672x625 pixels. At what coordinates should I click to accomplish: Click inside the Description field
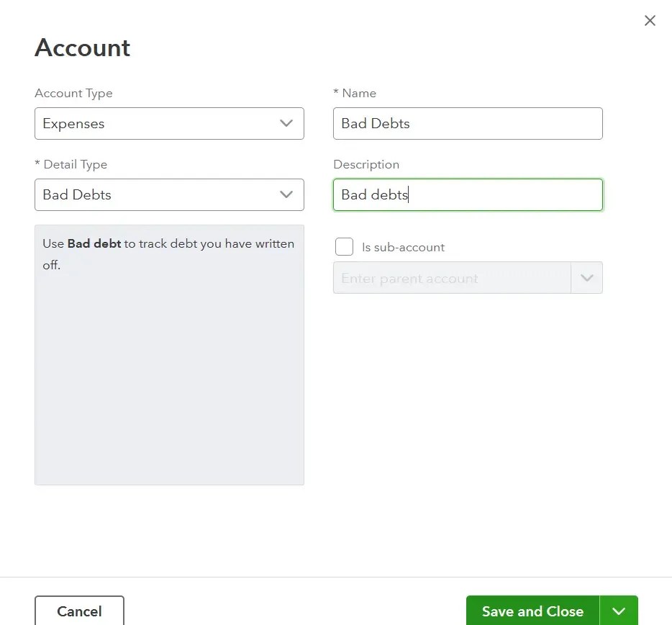[x=468, y=194]
